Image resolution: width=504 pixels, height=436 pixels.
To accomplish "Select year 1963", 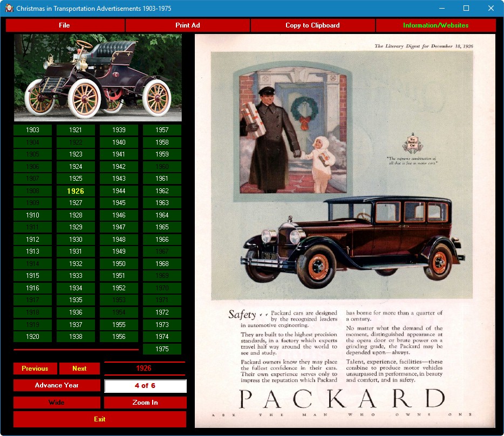I will 162,203.
